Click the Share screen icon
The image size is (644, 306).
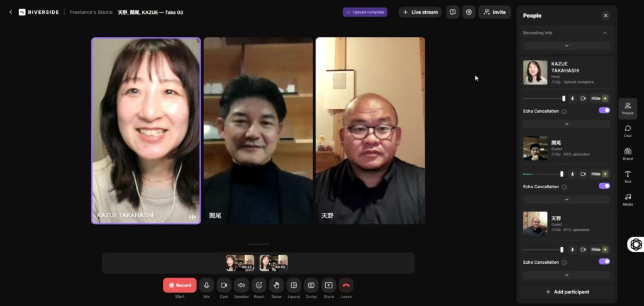click(x=328, y=285)
